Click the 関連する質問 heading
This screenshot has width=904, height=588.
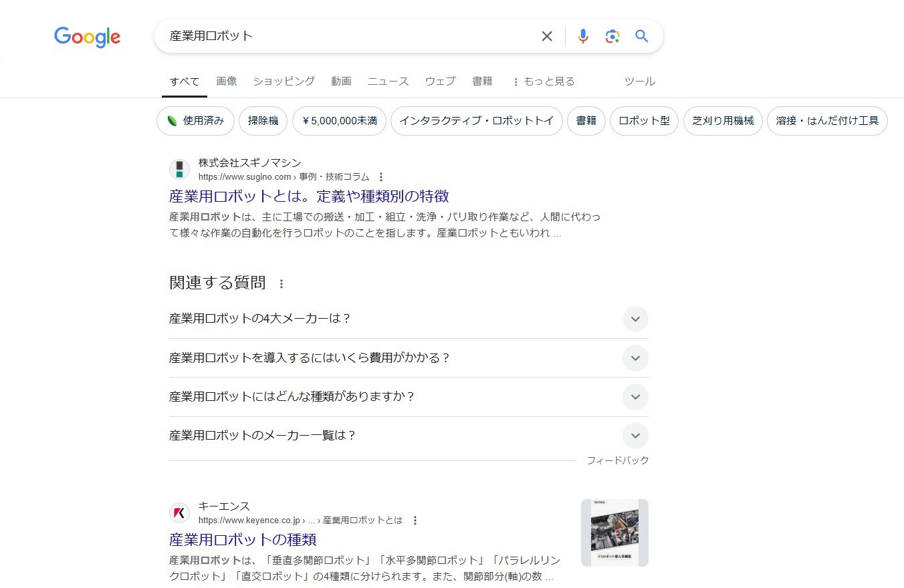pos(217,283)
